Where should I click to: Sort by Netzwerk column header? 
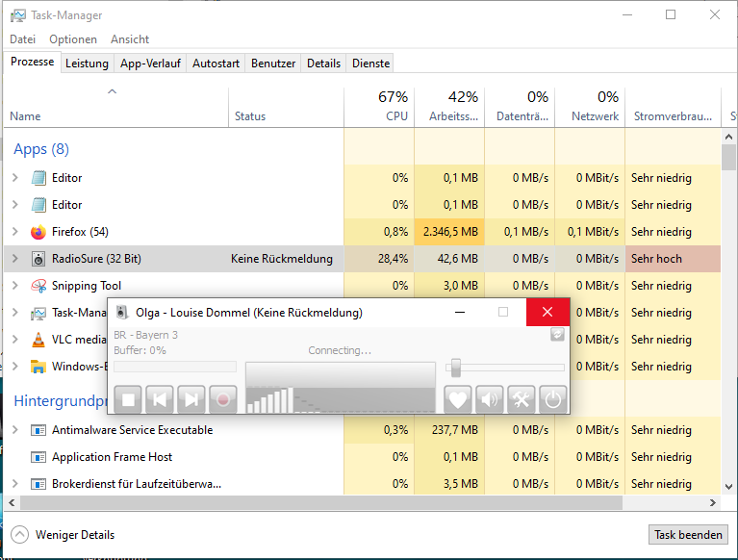[x=590, y=108]
